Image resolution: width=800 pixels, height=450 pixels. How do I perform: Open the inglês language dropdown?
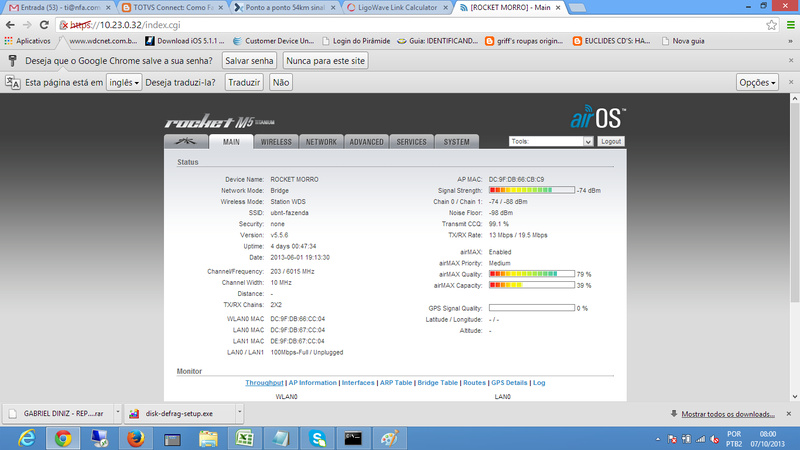click(124, 82)
